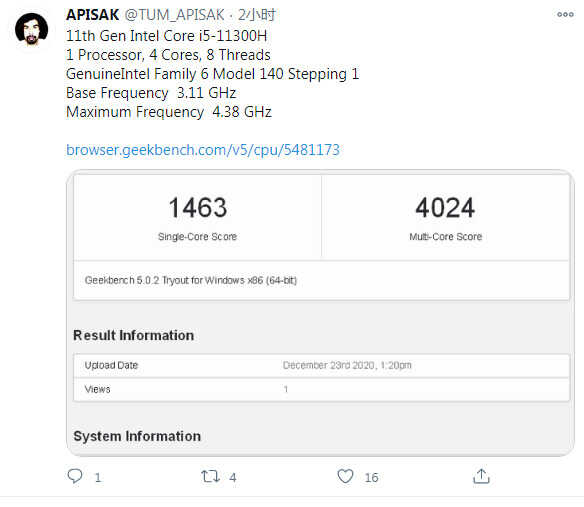The height and width of the screenshot is (507, 584).
Task: Open the reply speech bubble icon
Action: click(75, 476)
